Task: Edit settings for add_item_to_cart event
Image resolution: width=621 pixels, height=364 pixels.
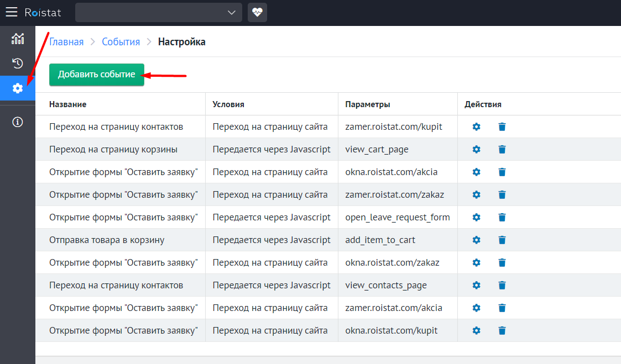Action: pyautogui.click(x=477, y=240)
